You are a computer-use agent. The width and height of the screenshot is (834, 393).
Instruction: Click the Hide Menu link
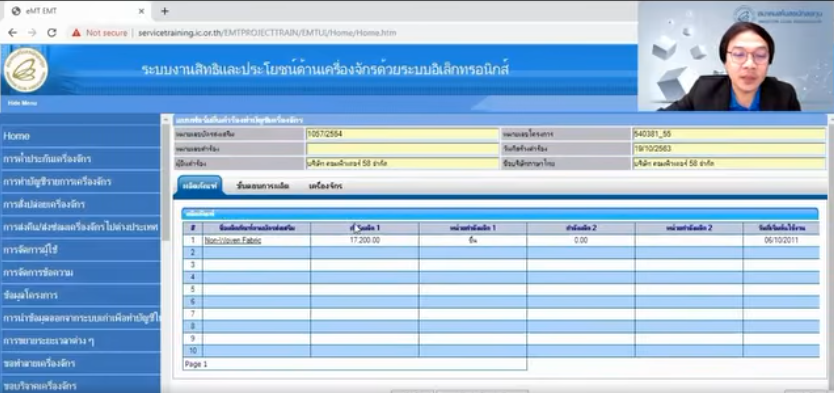tap(22, 103)
